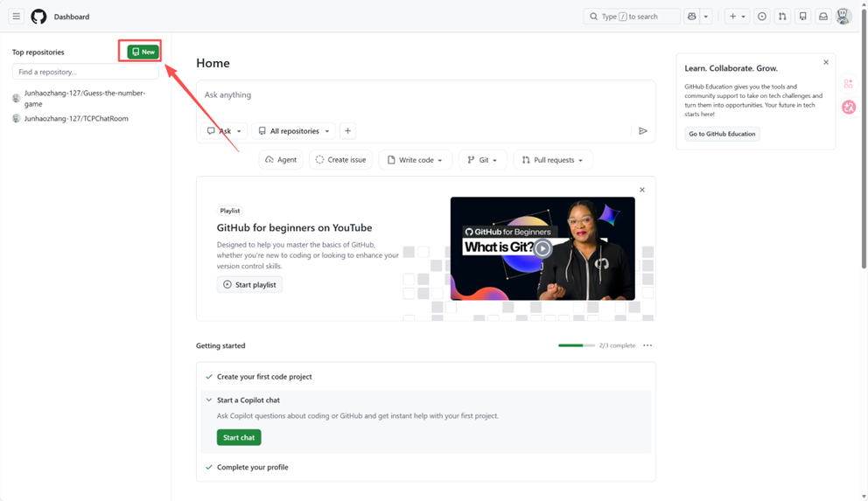
Task: Open the All repositories dropdown
Action: pyautogui.click(x=293, y=131)
